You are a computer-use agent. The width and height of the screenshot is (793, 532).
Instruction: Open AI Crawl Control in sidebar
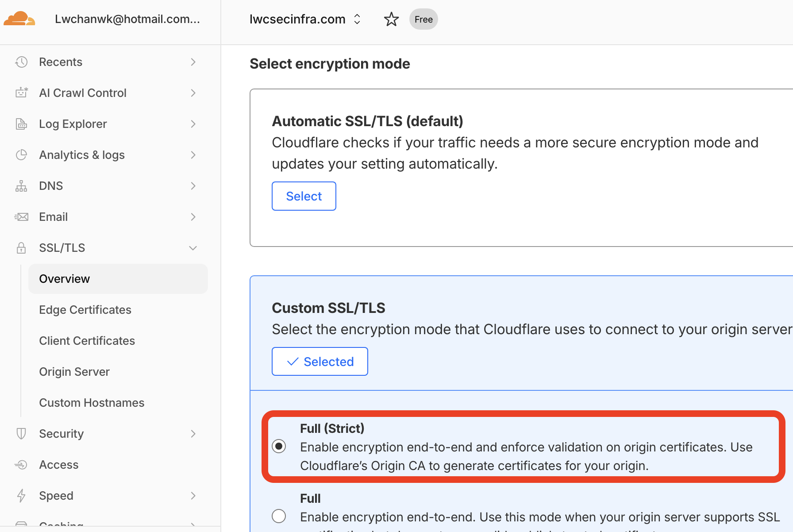pyautogui.click(x=83, y=93)
